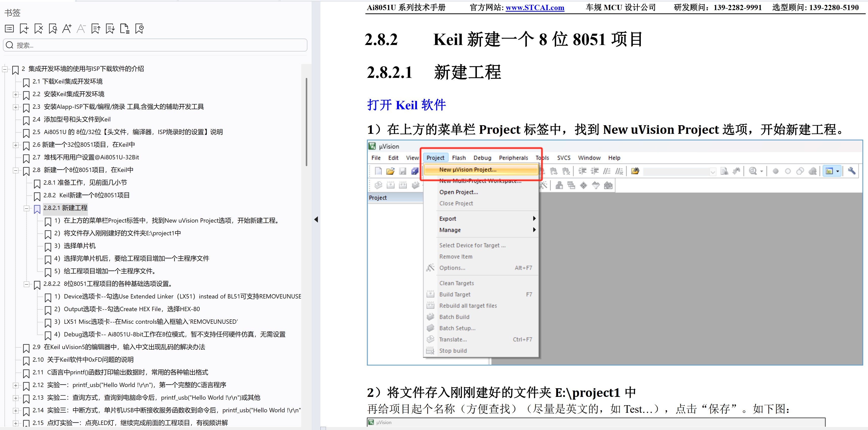The image size is (868, 430).
Task: Click the locate current bookmark icon
Action: (x=139, y=29)
